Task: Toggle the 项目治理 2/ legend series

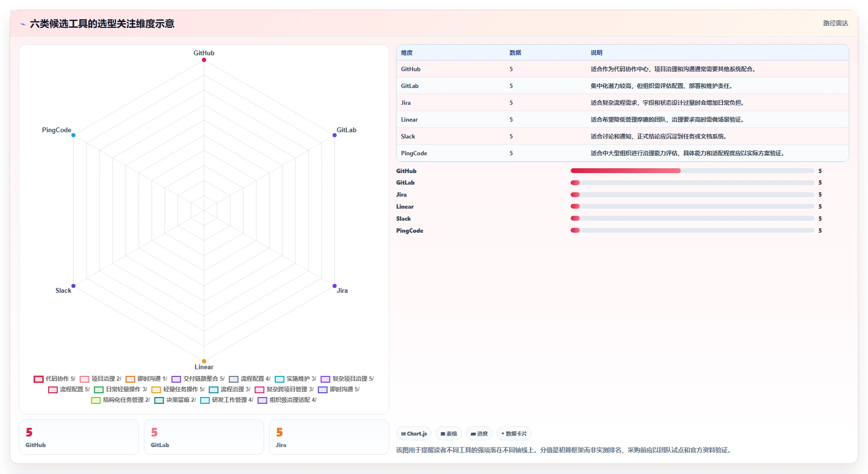Action: pos(101,379)
